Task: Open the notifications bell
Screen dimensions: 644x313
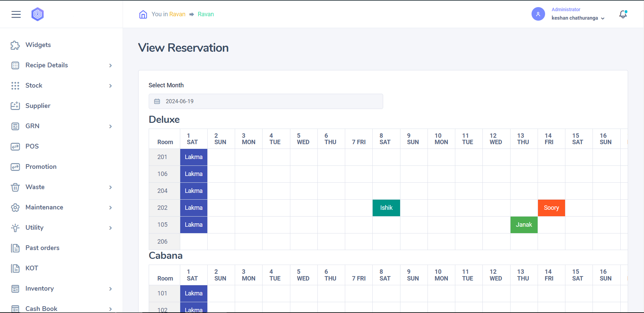Action: coord(623,14)
